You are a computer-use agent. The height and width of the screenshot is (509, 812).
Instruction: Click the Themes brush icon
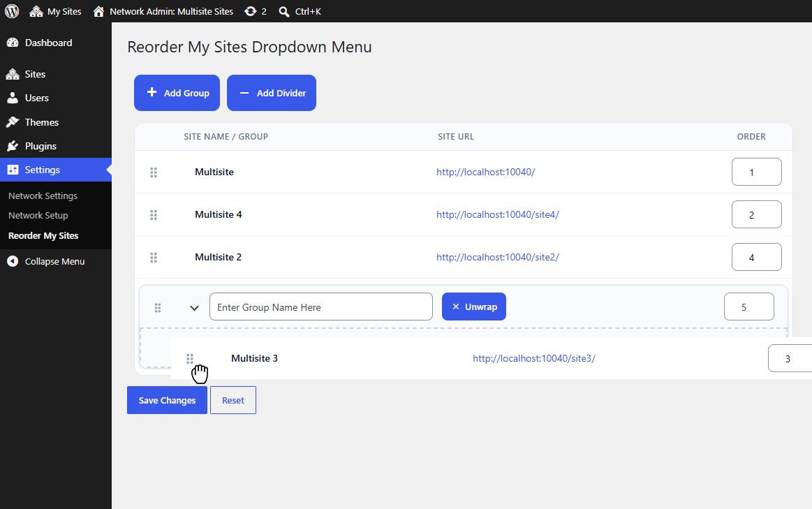(13, 122)
